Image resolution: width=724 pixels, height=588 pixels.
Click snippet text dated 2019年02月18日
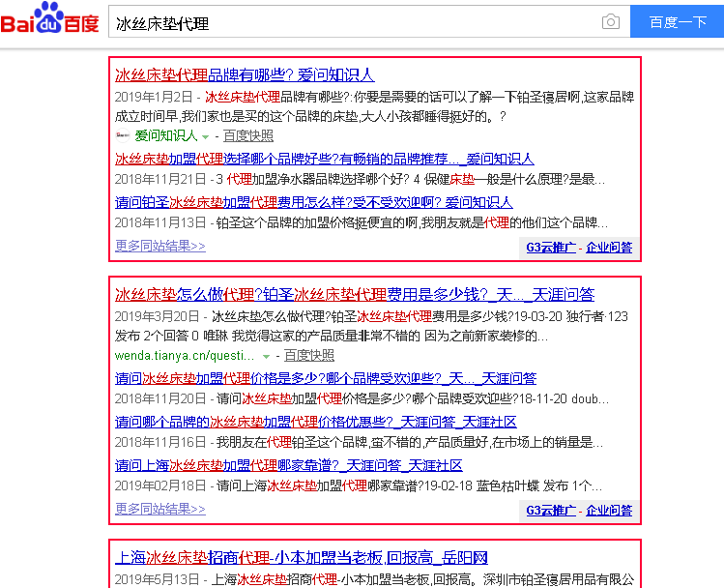359,485
